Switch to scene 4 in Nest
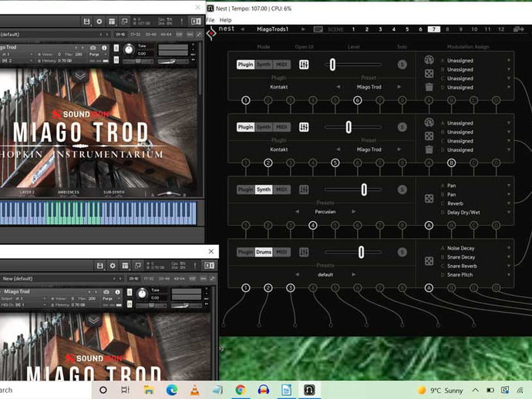This screenshot has width=532, height=399. (393, 29)
